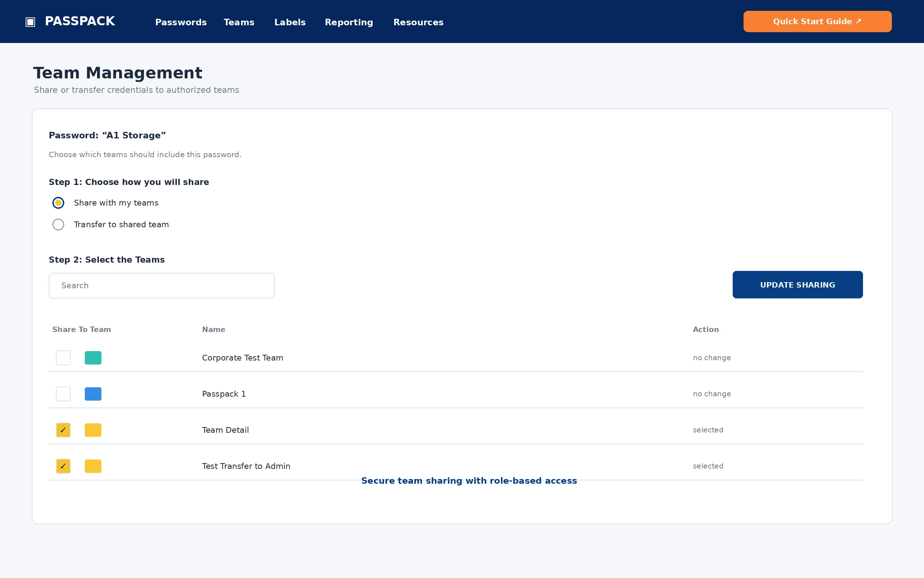This screenshot has height=578, width=924.
Task: Open the Quick Start Guide
Action: [x=817, y=21]
